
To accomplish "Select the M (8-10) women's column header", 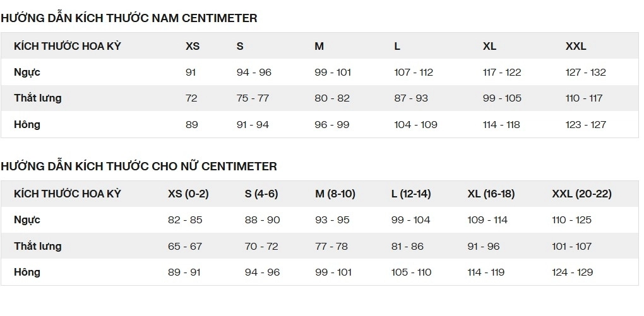I will pyautogui.click(x=335, y=194).
